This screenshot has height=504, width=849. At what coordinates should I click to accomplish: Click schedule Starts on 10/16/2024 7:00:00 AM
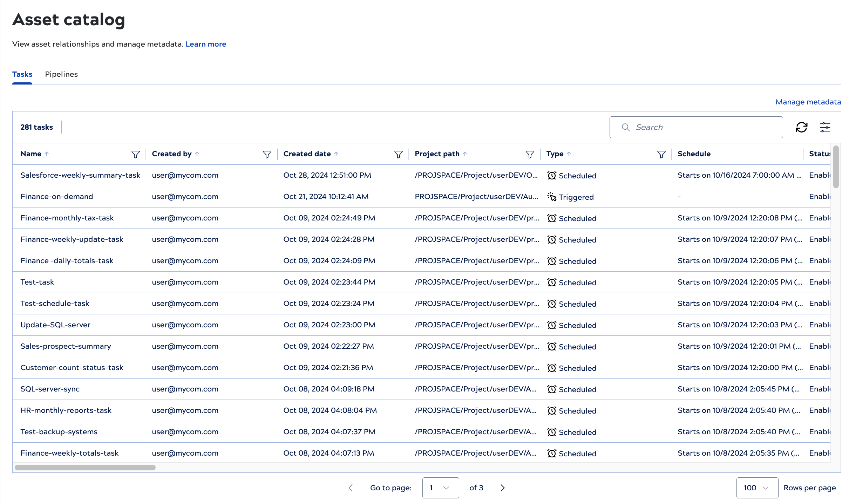tap(739, 175)
